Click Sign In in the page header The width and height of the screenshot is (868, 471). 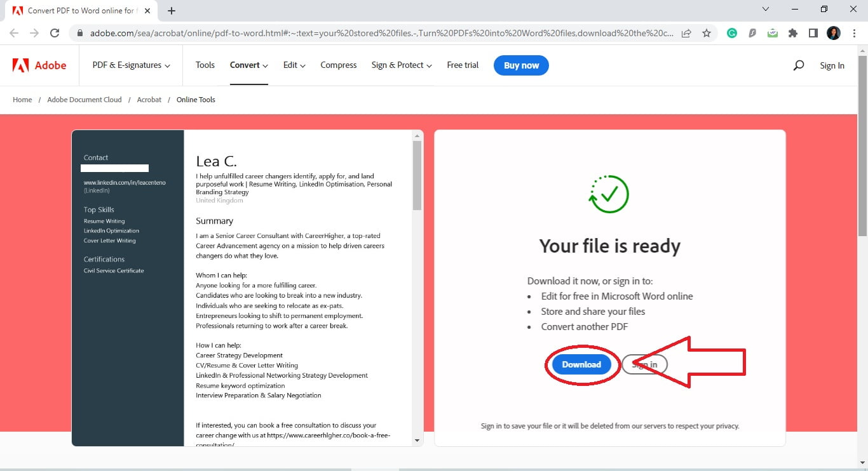point(832,65)
